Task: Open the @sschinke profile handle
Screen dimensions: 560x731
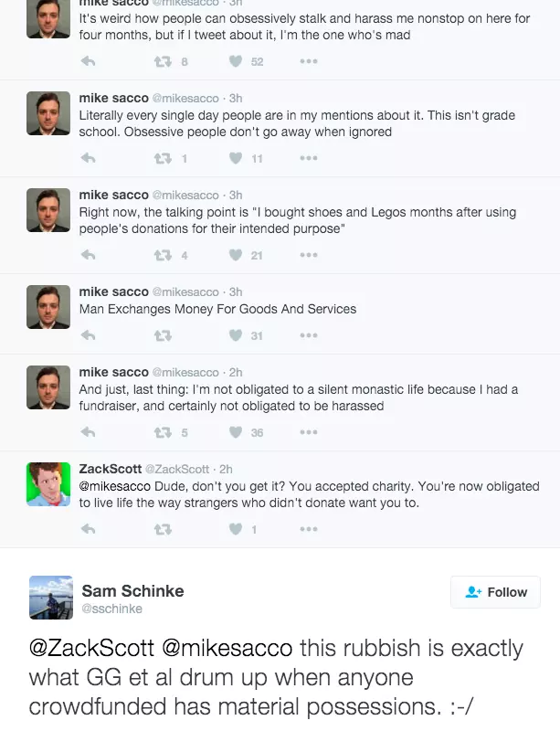Action: coord(112,609)
